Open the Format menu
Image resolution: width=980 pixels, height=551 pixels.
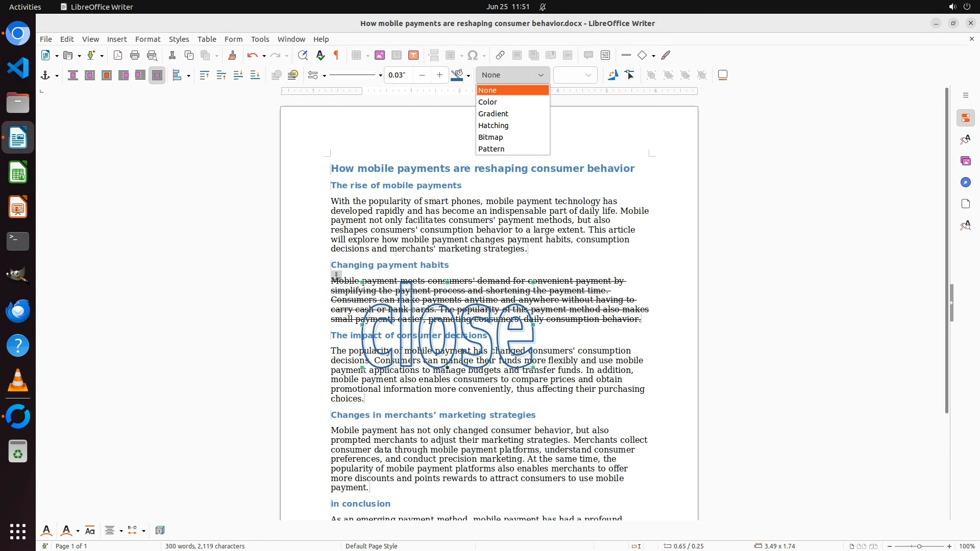tap(148, 39)
